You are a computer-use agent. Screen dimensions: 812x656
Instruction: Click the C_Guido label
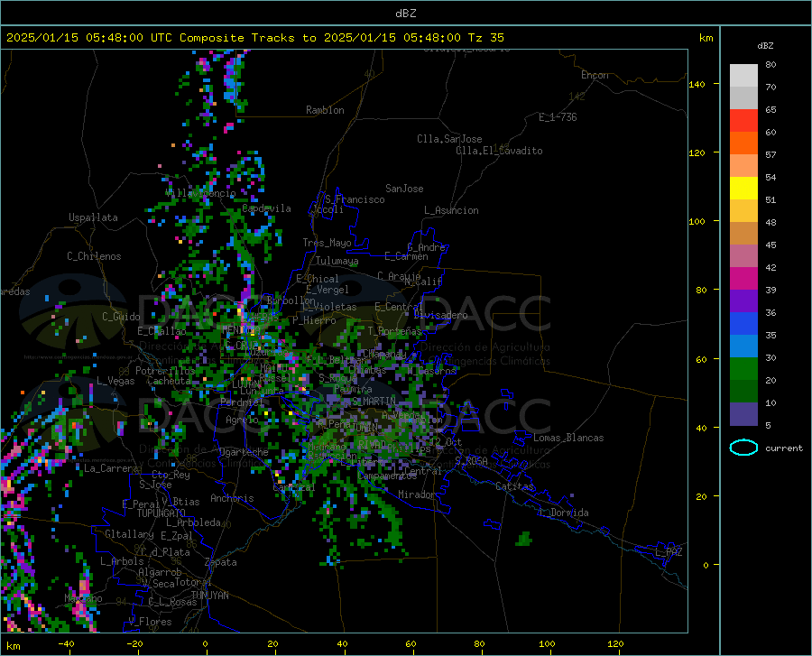121,317
